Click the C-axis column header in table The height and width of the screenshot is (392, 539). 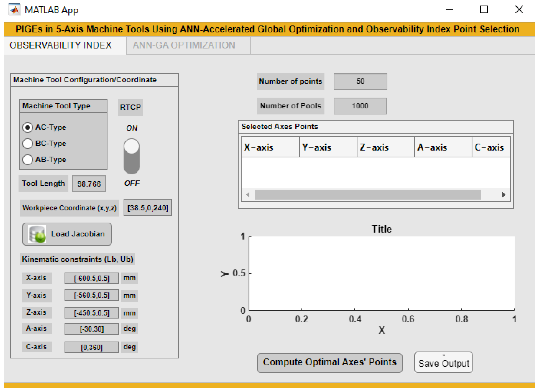491,147
